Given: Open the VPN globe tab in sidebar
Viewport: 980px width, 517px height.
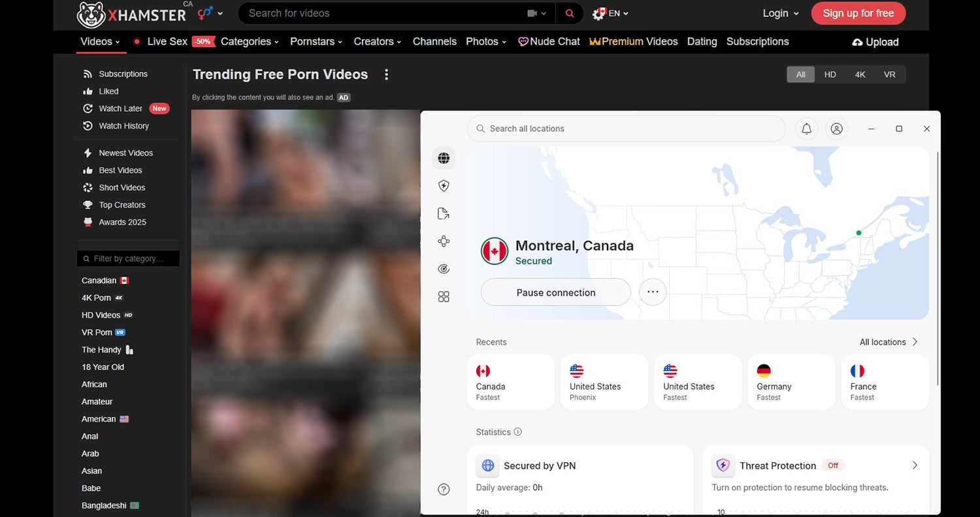Looking at the screenshot, I should pyautogui.click(x=444, y=158).
